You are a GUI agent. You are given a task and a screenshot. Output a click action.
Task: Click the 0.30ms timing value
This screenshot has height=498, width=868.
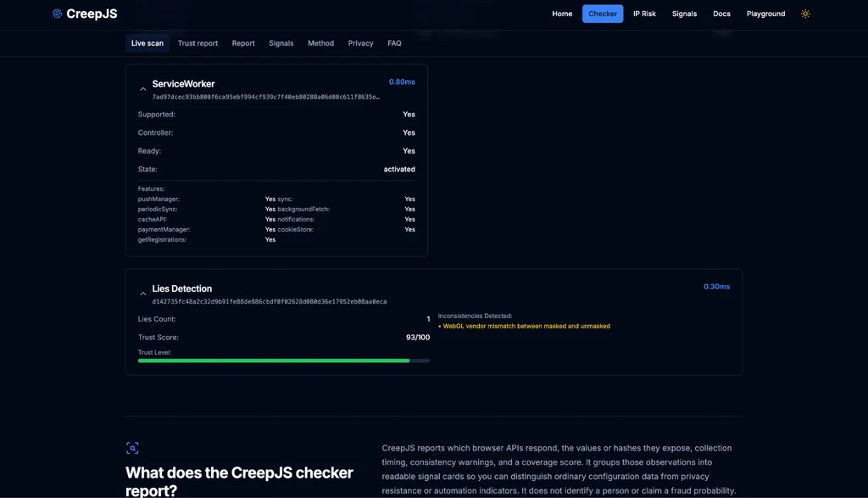pos(716,287)
